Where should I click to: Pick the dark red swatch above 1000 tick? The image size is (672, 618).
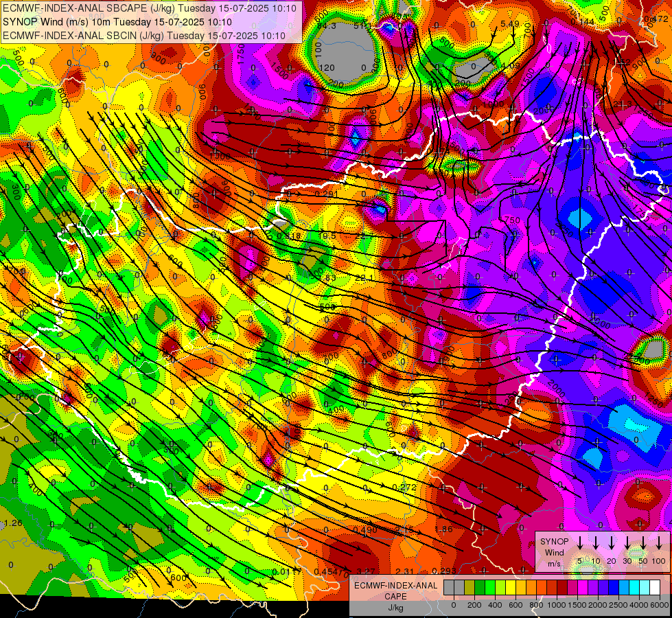pyautogui.click(x=562, y=588)
